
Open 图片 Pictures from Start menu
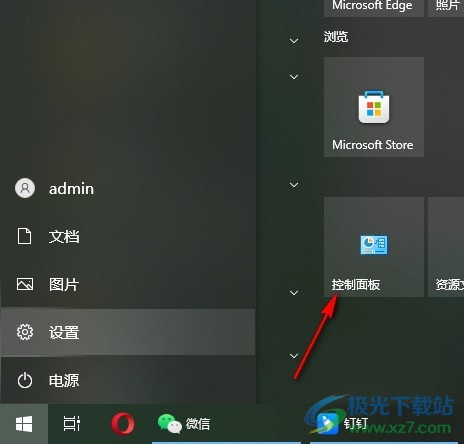(128, 284)
